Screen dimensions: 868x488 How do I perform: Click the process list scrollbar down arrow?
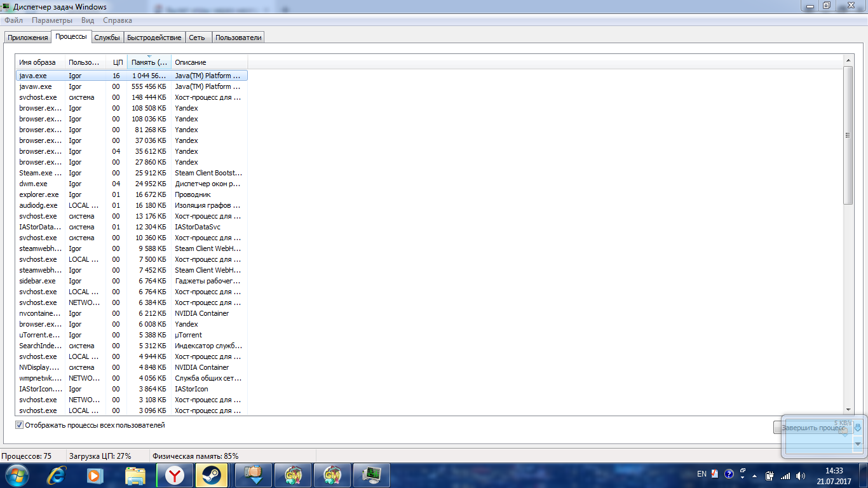click(848, 410)
